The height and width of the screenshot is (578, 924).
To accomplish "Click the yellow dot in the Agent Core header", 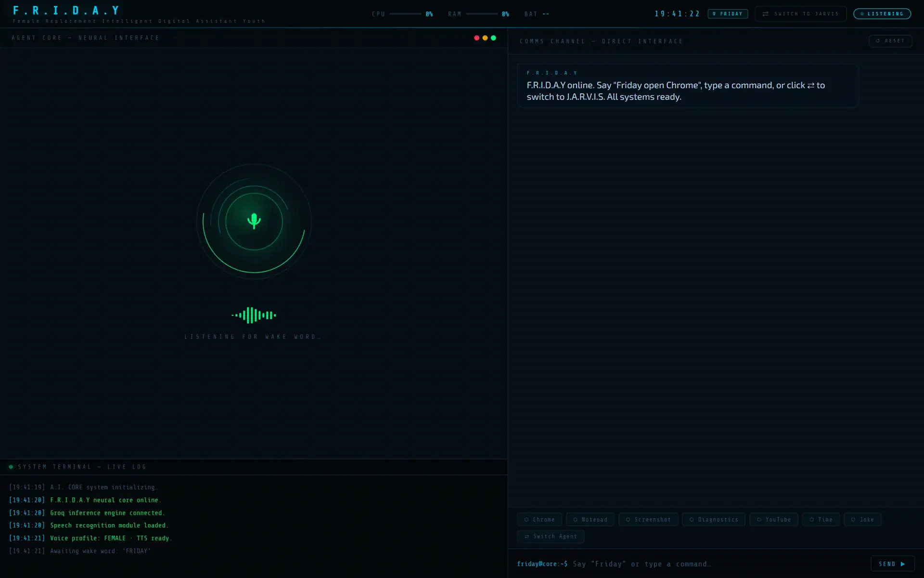I will point(485,38).
